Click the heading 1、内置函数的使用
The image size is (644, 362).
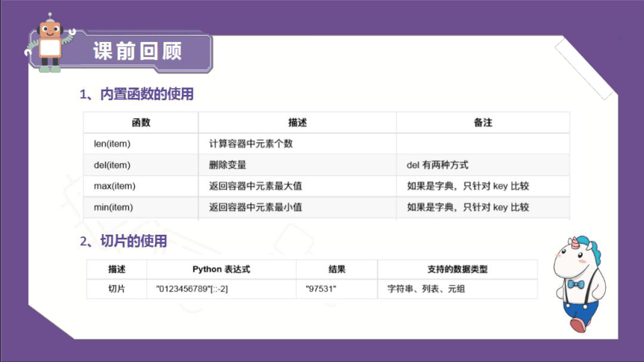coord(136,94)
